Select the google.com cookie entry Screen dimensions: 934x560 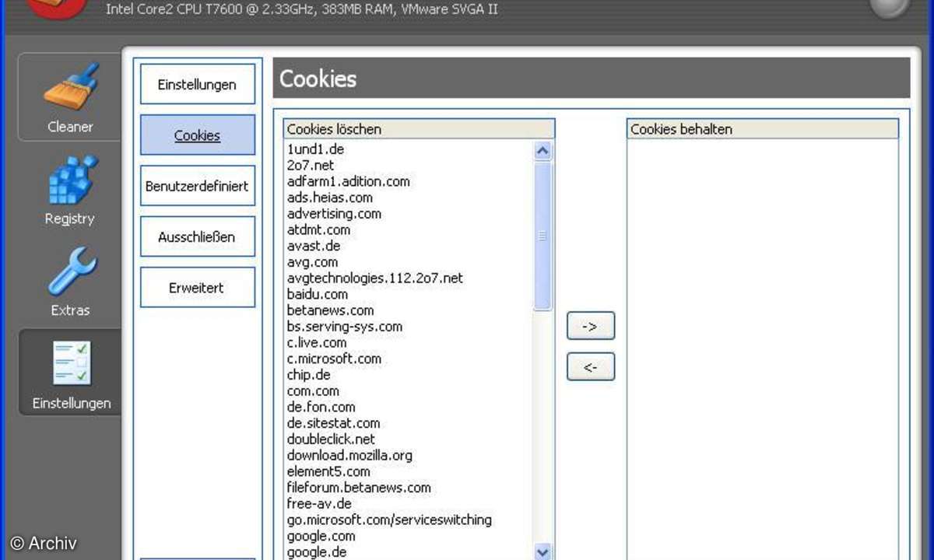pyautogui.click(x=321, y=536)
